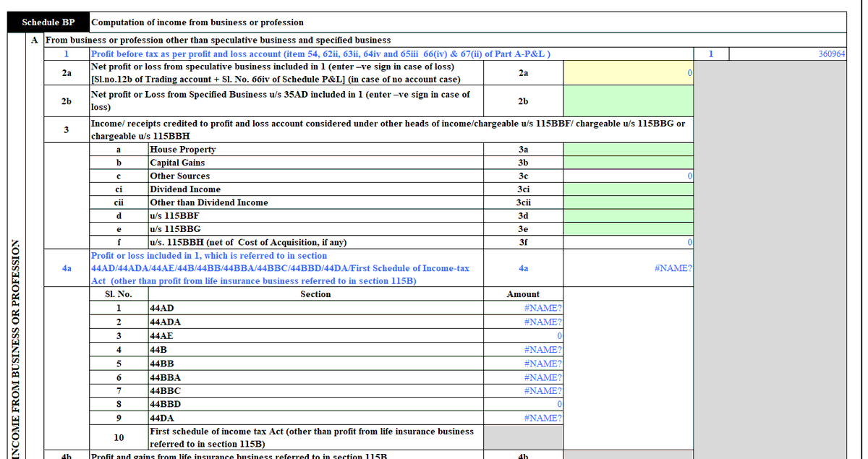This screenshot has width=868, height=459.
Task: Select the 3cii Other than Dividend amount cell
Action: point(629,202)
